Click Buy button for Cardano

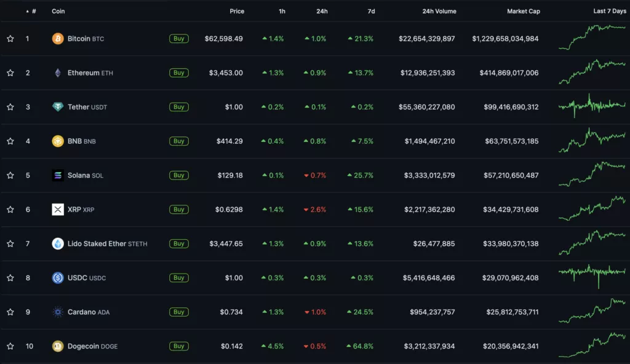pos(179,312)
